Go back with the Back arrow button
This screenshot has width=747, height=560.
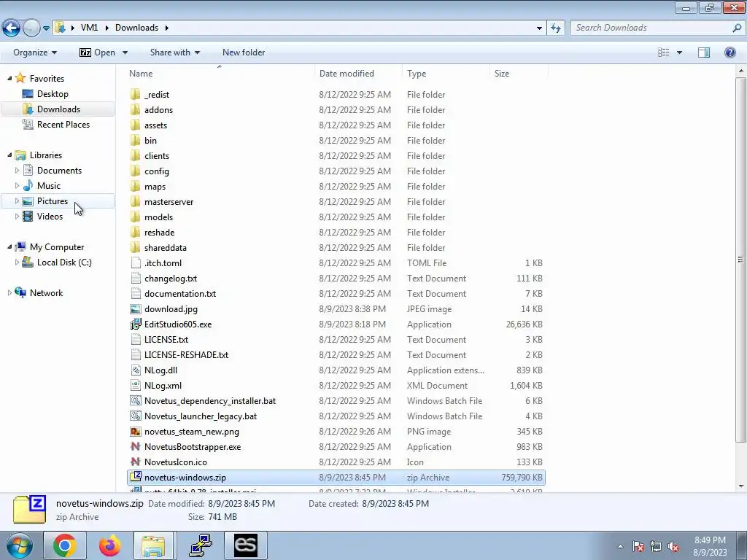pos(12,28)
